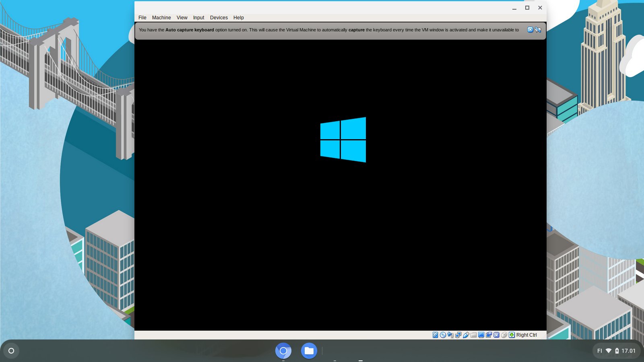644x362 pixels.
Task: Click the recording indicator icon
Action: (x=489, y=335)
